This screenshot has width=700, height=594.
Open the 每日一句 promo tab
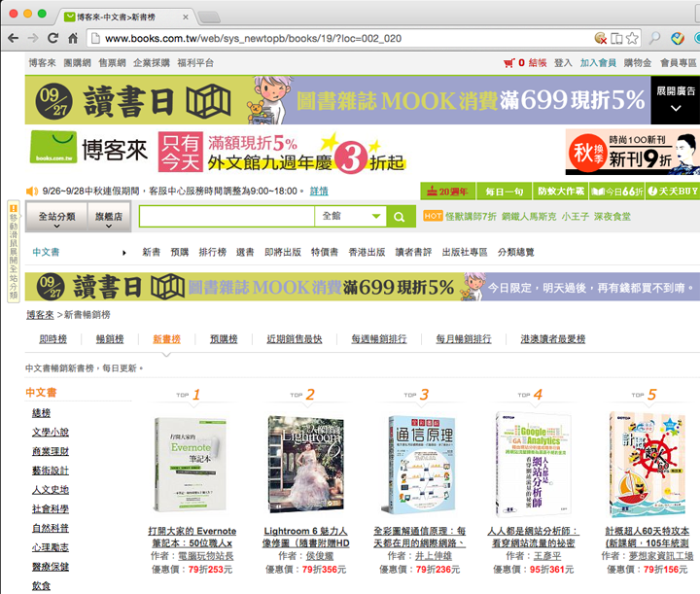click(x=504, y=192)
